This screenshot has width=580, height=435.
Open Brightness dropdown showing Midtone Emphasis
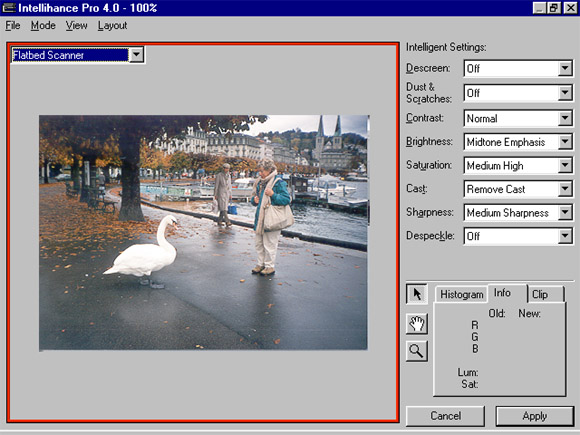[x=518, y=142]
